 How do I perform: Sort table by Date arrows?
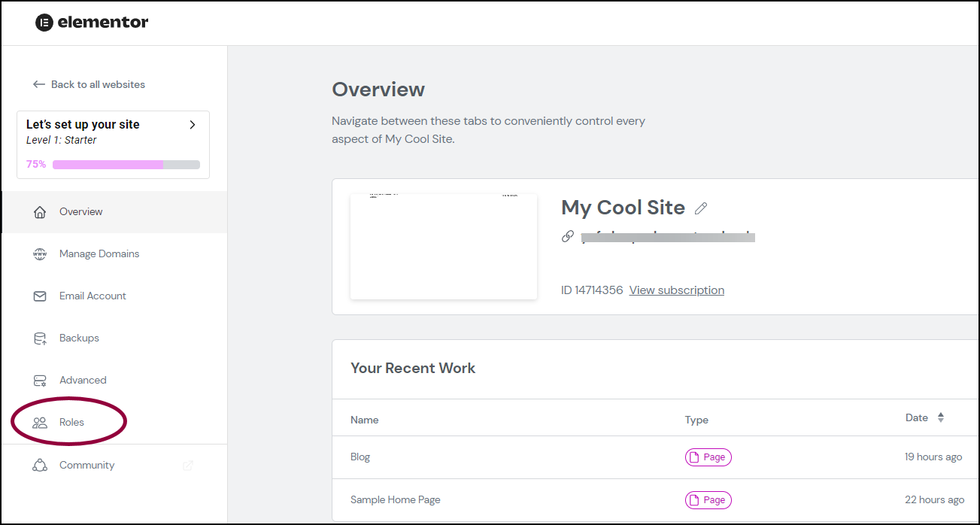click(940, 417)
